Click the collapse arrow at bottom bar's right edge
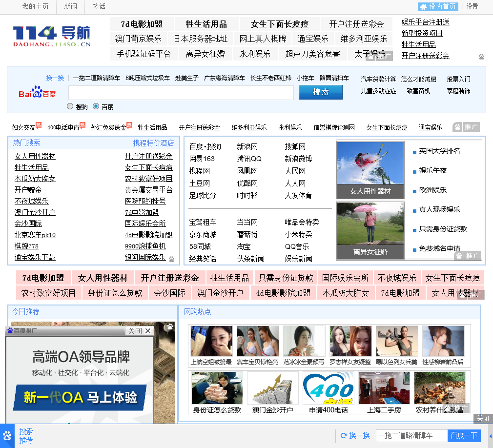The image size is (493, 448). [x=491, y=436]
